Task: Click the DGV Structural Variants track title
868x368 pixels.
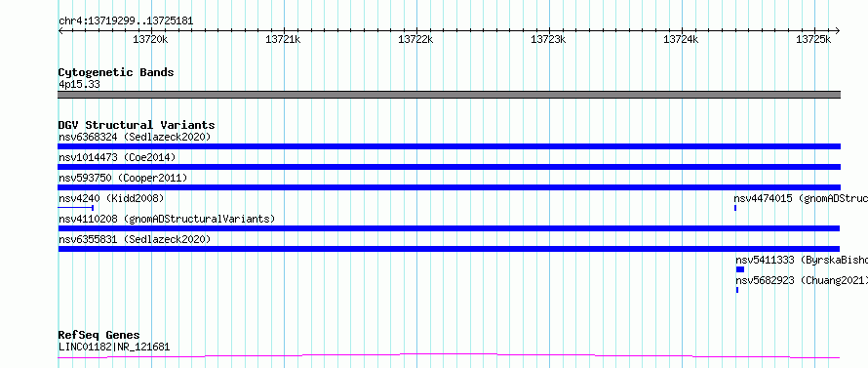Action: (137, 125)
